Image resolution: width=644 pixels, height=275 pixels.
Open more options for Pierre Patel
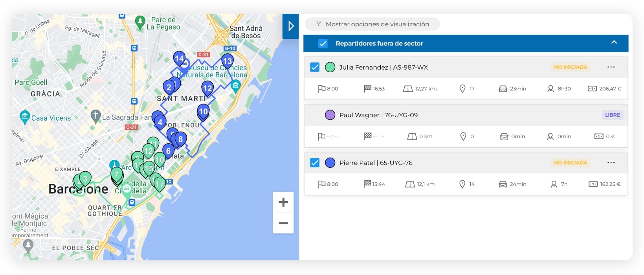(611, 163)
